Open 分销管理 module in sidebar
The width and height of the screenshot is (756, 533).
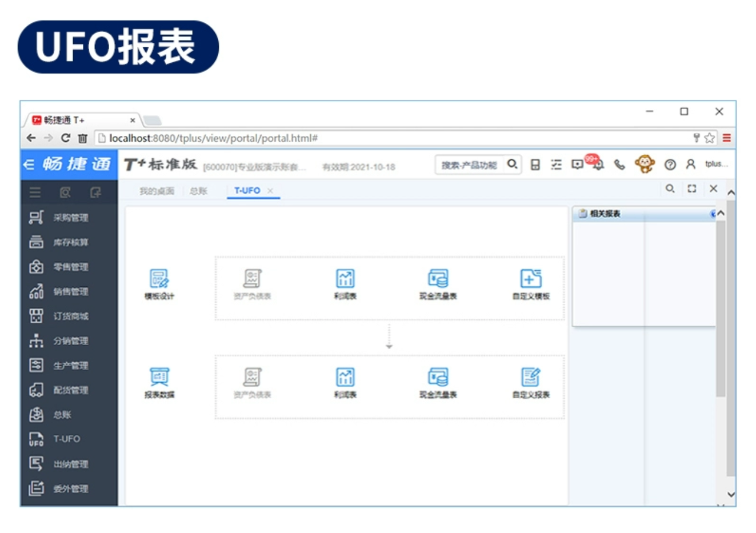click(59, 340)
